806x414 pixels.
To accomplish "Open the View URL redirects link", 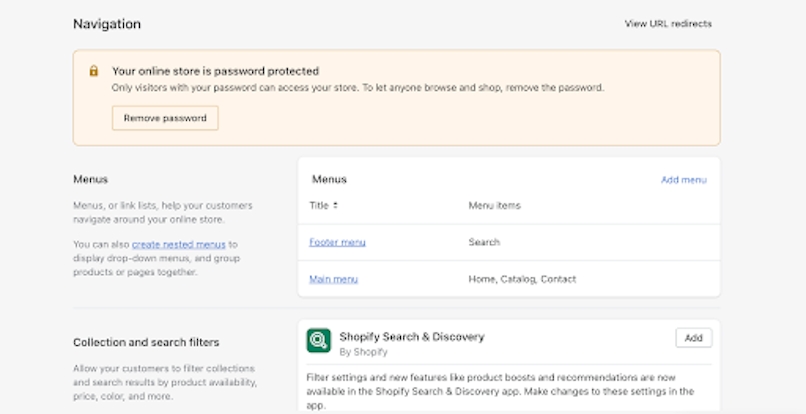I will (668, 24).
